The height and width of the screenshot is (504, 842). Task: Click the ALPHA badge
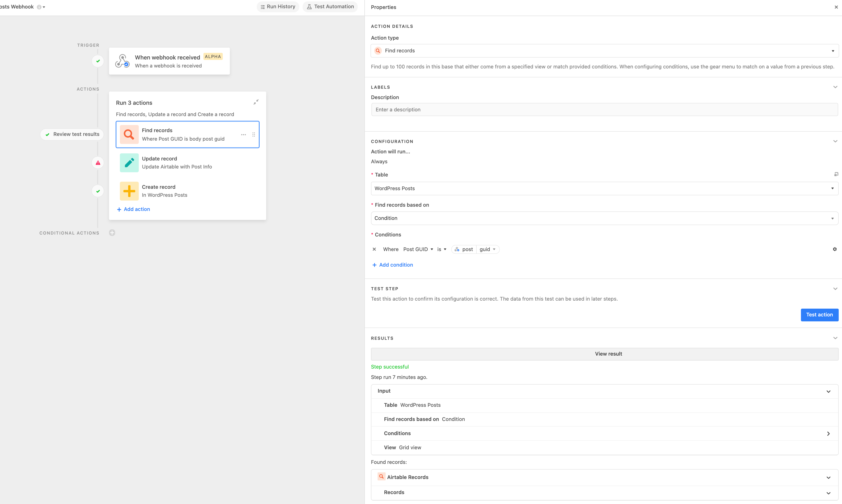[x=213, y=56]
